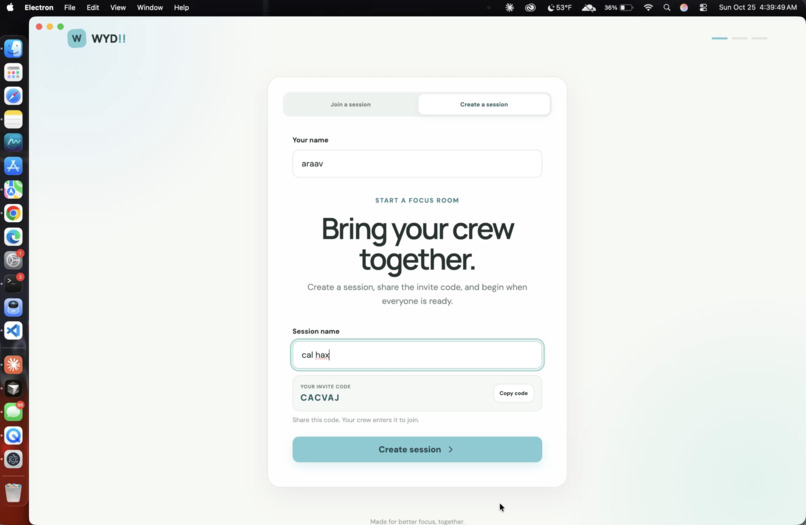Open the black cube app in dock
The image size is (806, 525).
pos(13,388)
